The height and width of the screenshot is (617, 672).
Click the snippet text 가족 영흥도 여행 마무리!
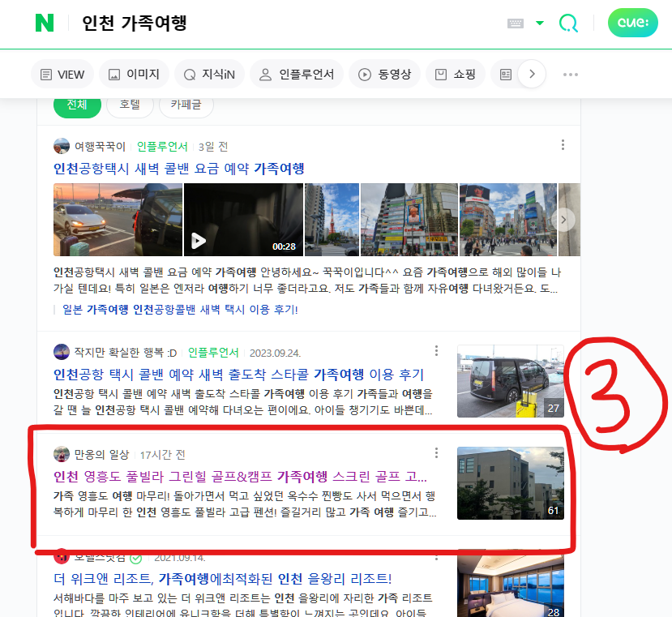point(111,496)
